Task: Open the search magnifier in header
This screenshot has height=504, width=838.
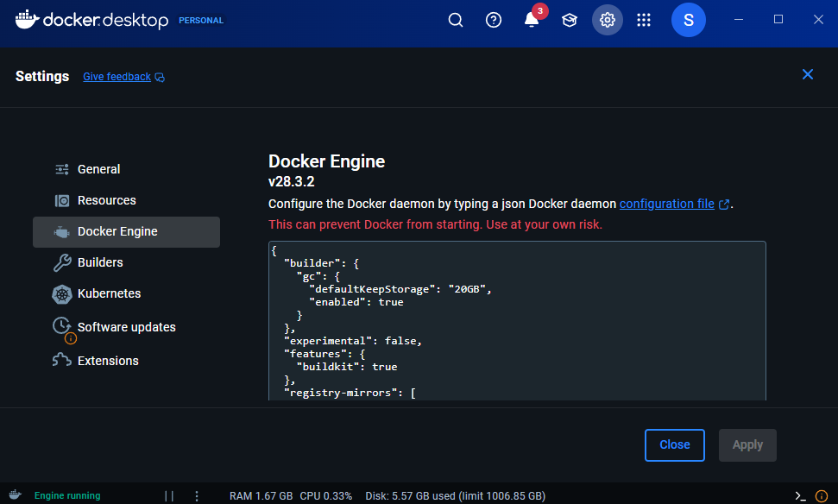Action: [456, 21]
